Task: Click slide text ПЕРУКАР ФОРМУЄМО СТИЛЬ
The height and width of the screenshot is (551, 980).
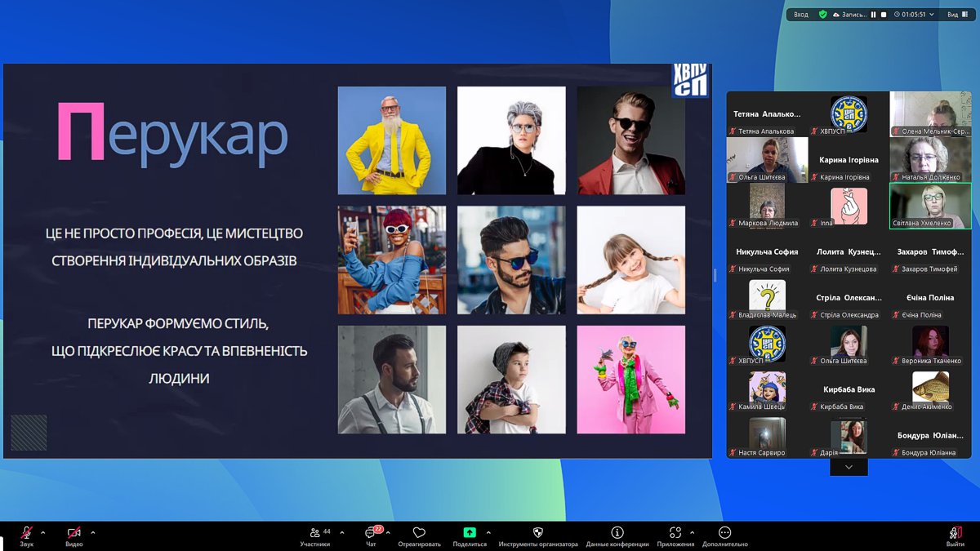Action: [178, 324]
